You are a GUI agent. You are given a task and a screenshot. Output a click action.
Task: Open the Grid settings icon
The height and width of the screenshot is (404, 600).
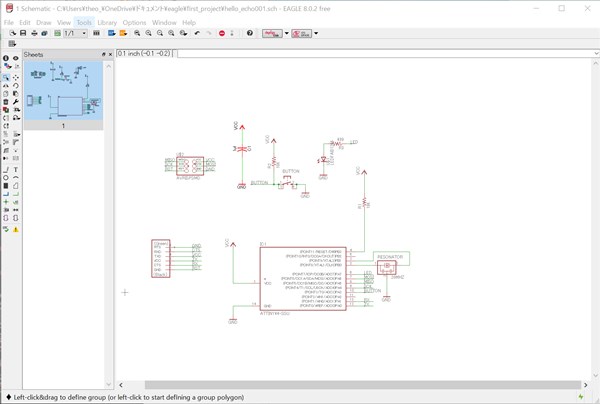(x=12, y=44)
